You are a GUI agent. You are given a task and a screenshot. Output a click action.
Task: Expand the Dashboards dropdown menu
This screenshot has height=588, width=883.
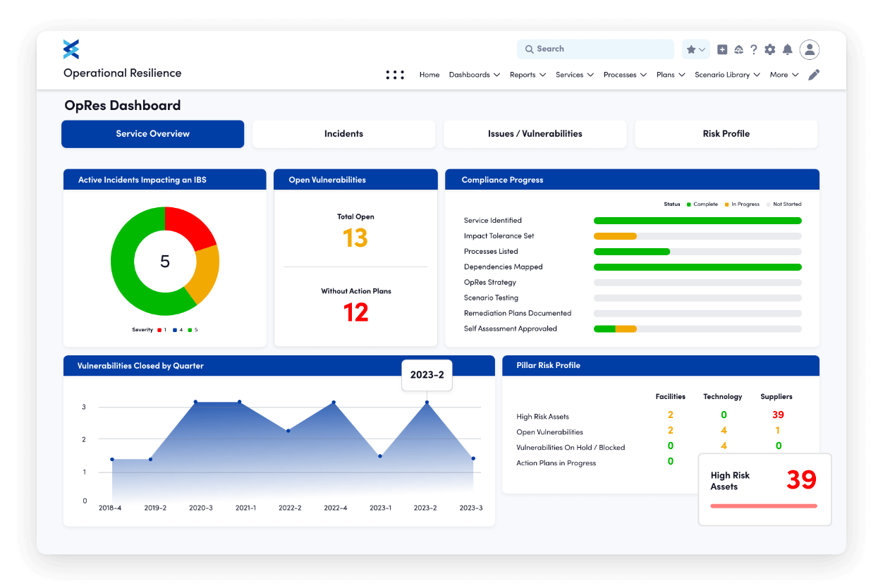click(x=474, y=74)
